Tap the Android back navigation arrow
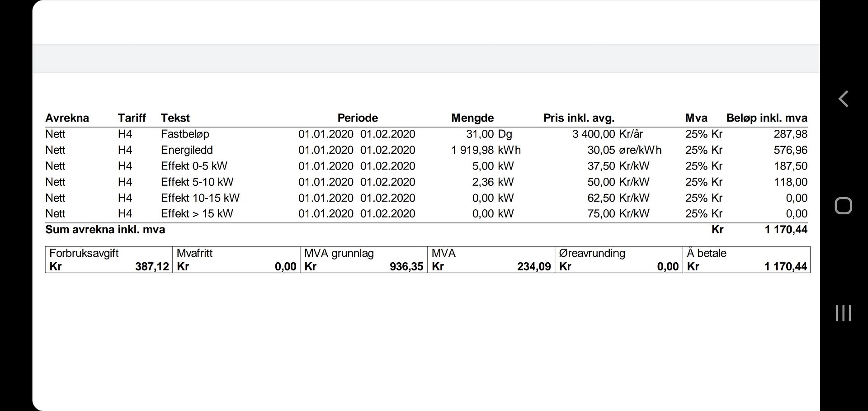868x411 pixels. [x=843, y=99]
